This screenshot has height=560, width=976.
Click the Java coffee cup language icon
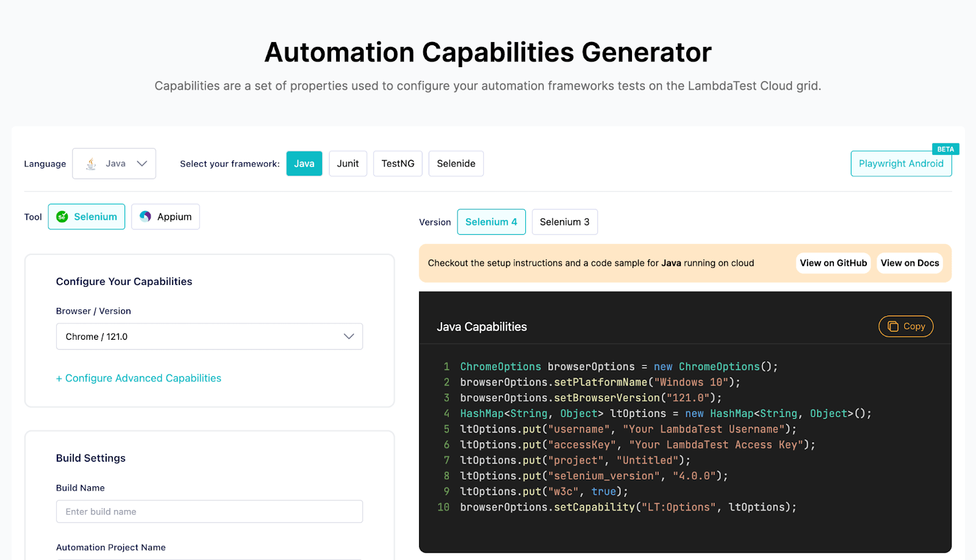90,163
